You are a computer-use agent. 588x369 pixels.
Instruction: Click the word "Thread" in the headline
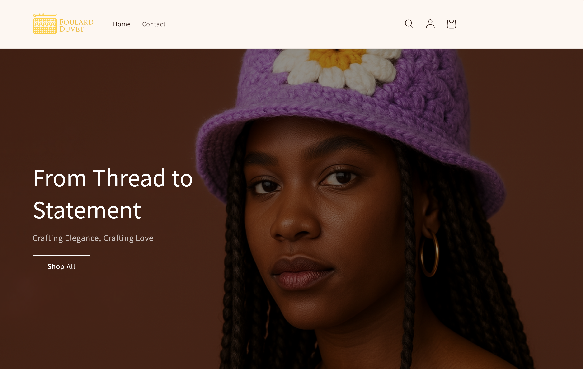click(129, 178)
